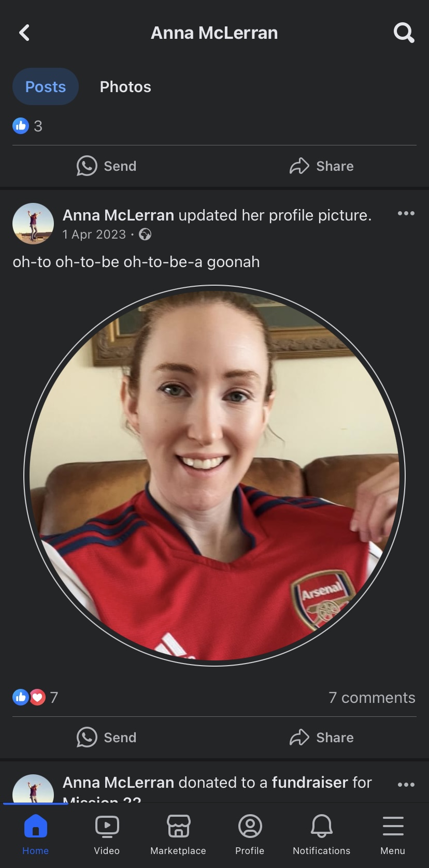Open the fundraiser link in the bottom post
Image resolution: width=429 pixels, height=868 pixels.
(310, 782)
